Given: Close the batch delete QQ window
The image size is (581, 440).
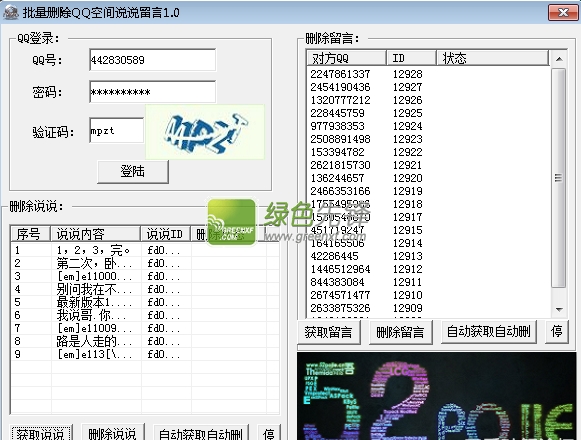Looking at the screenshot, I should coord(563,13).
